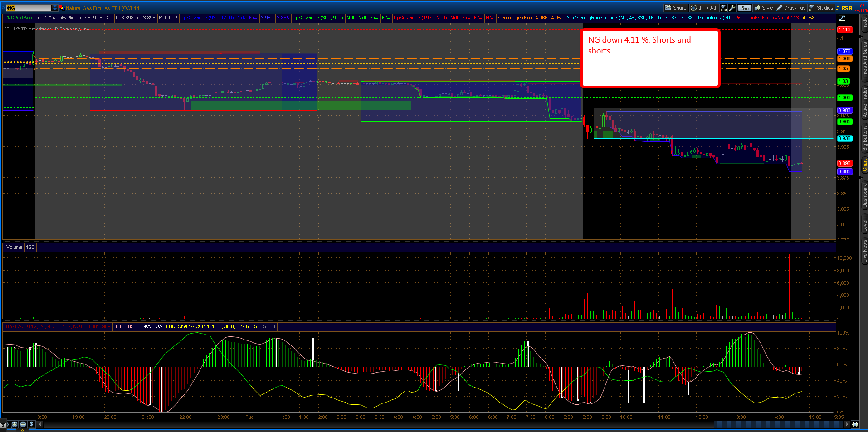
Task: Click the scroll right arrow at chart bottom
Action: tap(846, 424)
